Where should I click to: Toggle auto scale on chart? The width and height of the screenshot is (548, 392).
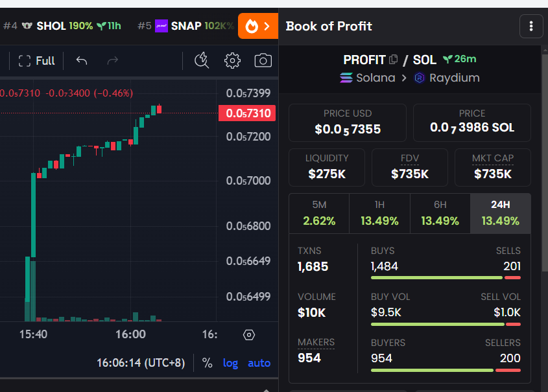(259, 363)
